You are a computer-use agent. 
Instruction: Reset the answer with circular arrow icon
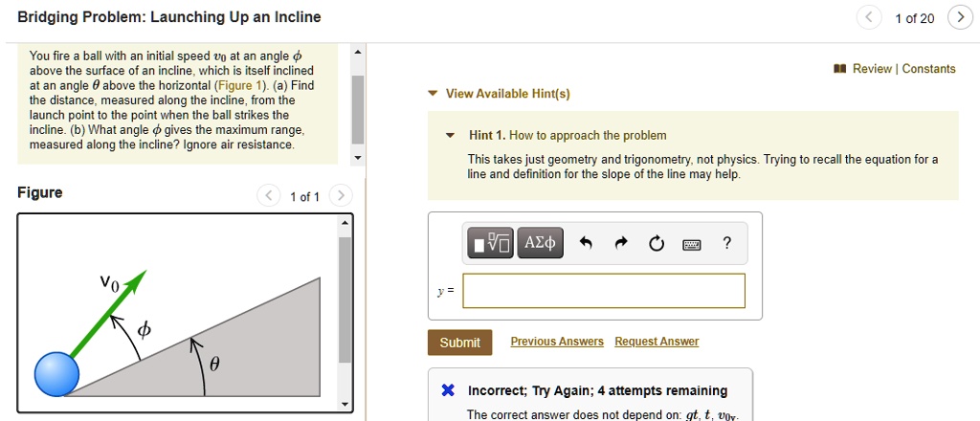(657, 244)
